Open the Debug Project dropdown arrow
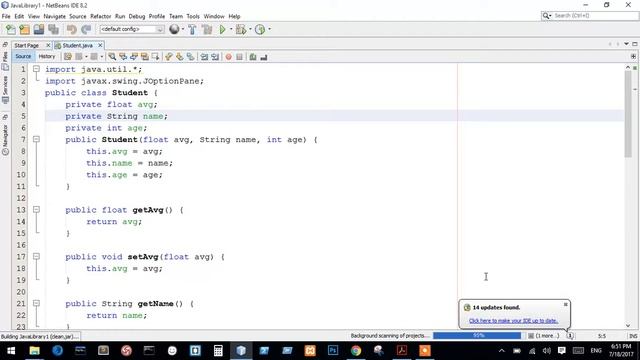The image size is (640, 360). tap(250, 29)
